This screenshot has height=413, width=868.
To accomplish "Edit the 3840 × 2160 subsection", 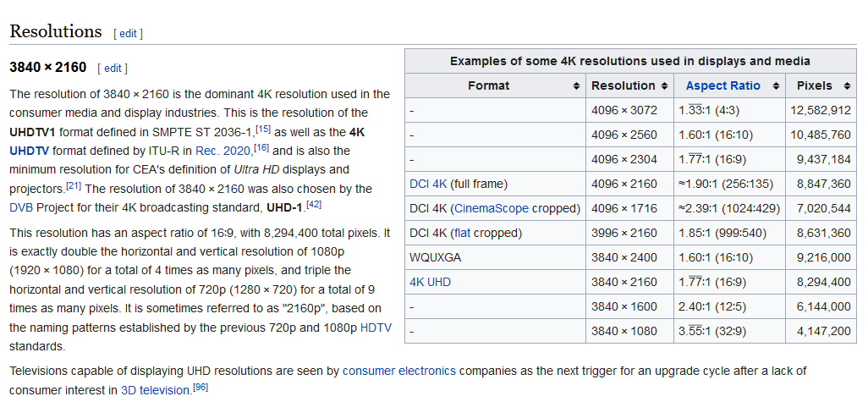I will (x=113, y=68).
